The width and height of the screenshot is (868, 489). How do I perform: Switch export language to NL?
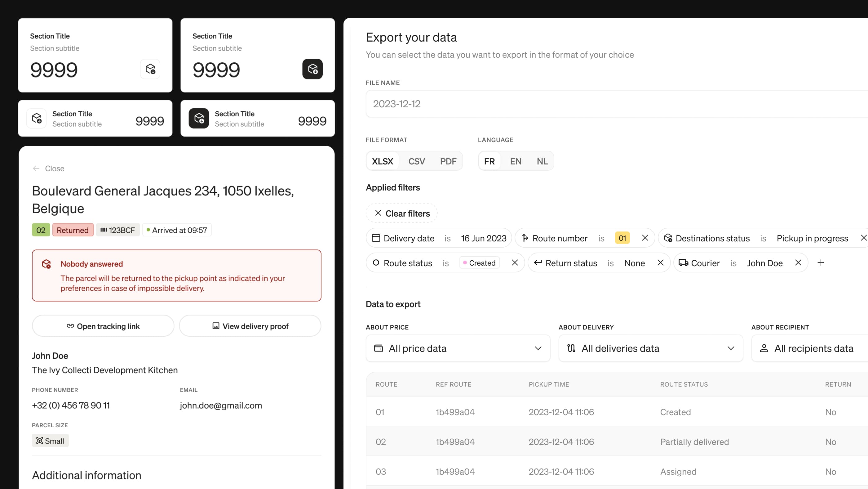[542, 161]
